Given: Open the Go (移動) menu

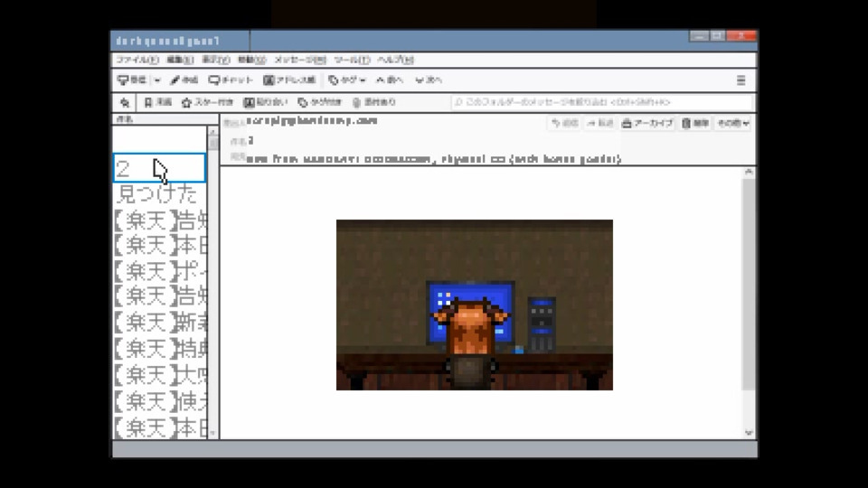Looking at the screenshot, I should [252, 60].
